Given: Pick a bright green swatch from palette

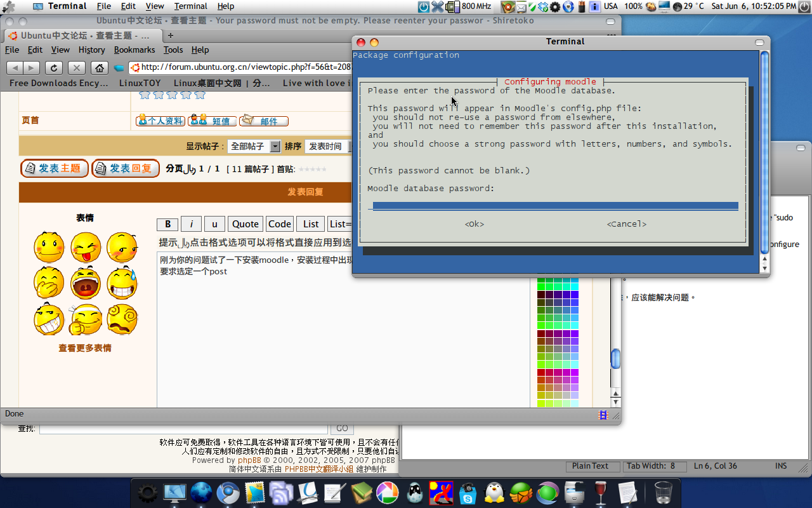Looking at the screenshot, I should 541,286.
